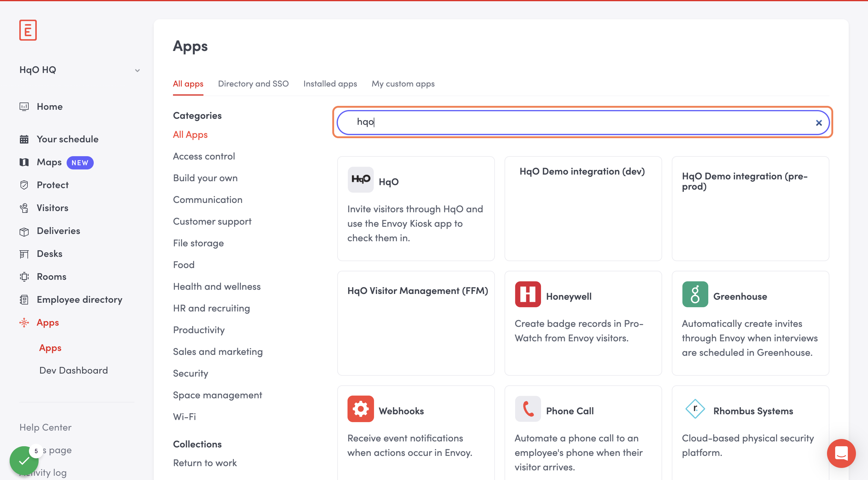
Task: Open the green checklist progress badge
Action: (24, 460)
